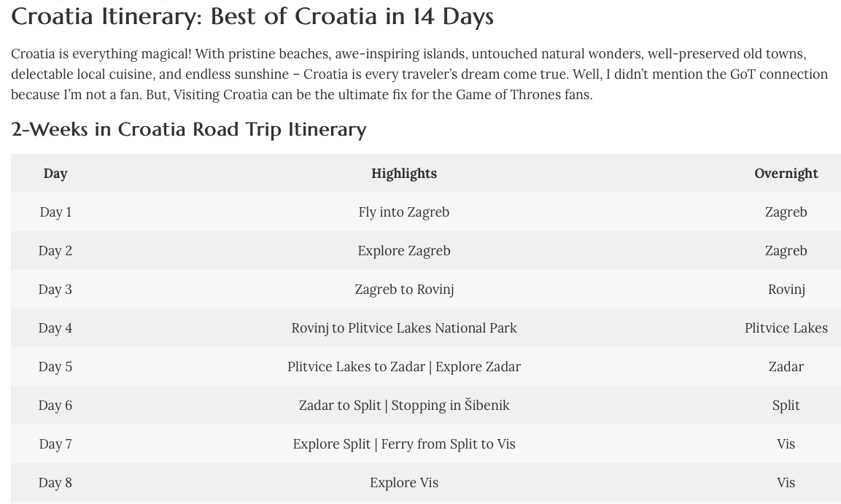Click the "Rovinj" overnight cell
The width and height of the screenshot is (841, 504).
[786, 290]
